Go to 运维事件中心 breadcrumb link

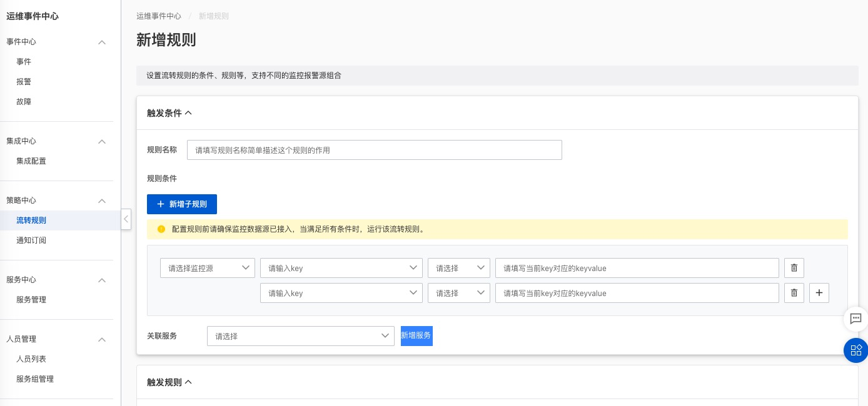click(x=159, y=16)
